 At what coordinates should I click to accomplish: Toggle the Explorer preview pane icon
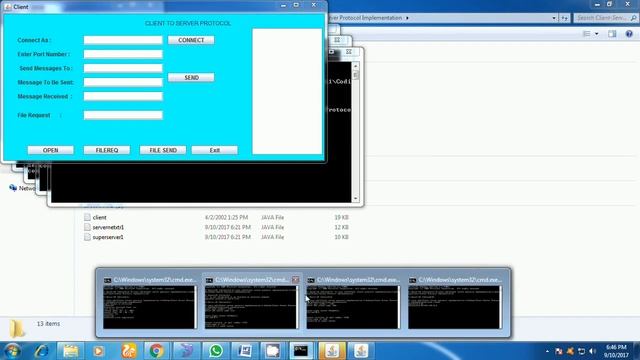coord(612,34)
